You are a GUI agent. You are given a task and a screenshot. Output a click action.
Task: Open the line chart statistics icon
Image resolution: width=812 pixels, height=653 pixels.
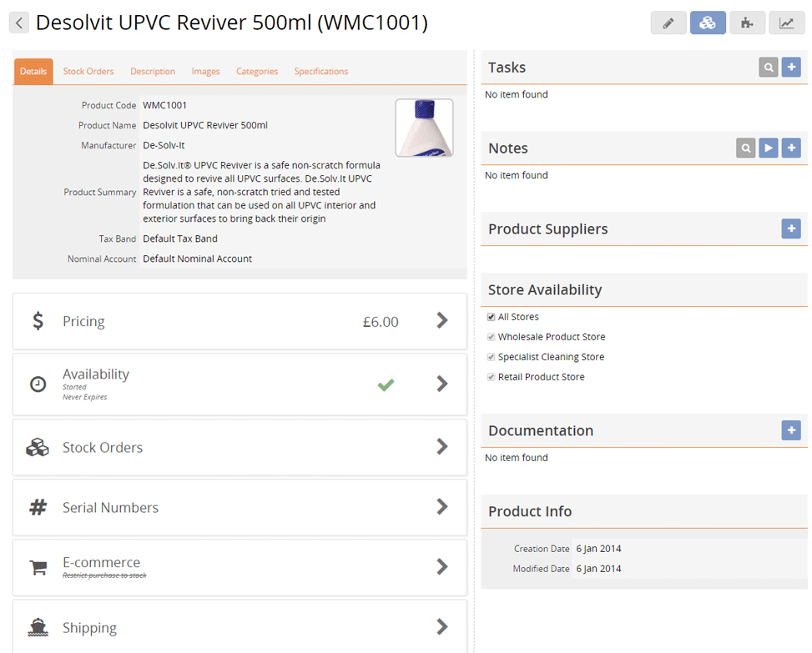pos(787,23)
